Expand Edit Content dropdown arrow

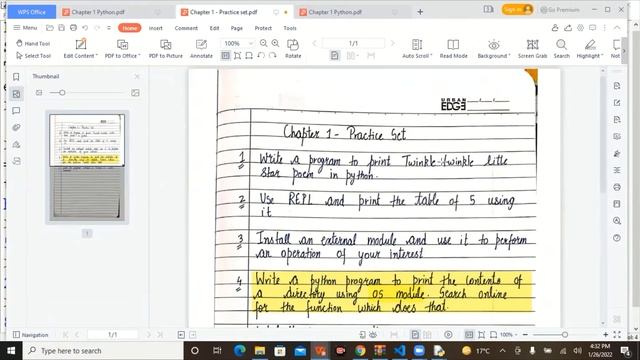[96, 56]
